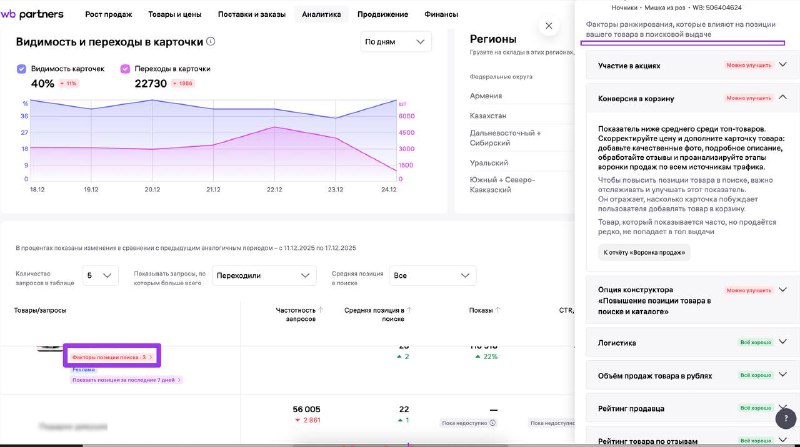Toggle the Видимость карточек checkbox
Screen dimensions: 800x447
point(23,69)
